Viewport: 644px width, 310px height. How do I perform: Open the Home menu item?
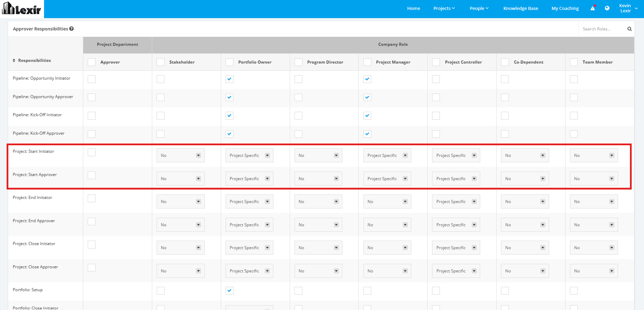414,9
